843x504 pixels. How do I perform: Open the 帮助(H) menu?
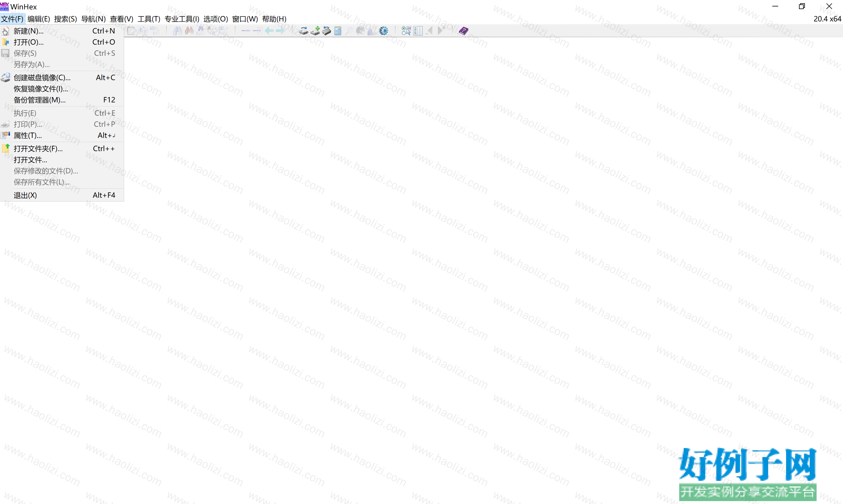tap(274, 19)
